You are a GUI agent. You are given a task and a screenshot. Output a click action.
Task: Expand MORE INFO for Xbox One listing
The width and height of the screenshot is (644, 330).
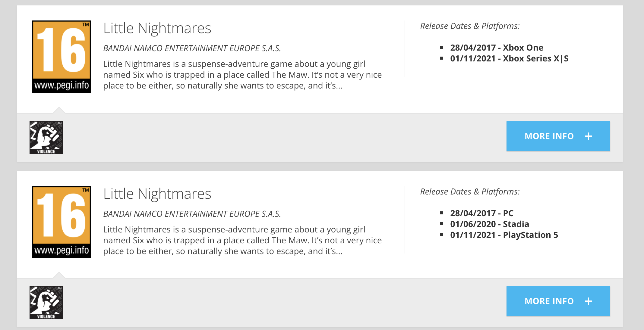click(x=558, y=136)
